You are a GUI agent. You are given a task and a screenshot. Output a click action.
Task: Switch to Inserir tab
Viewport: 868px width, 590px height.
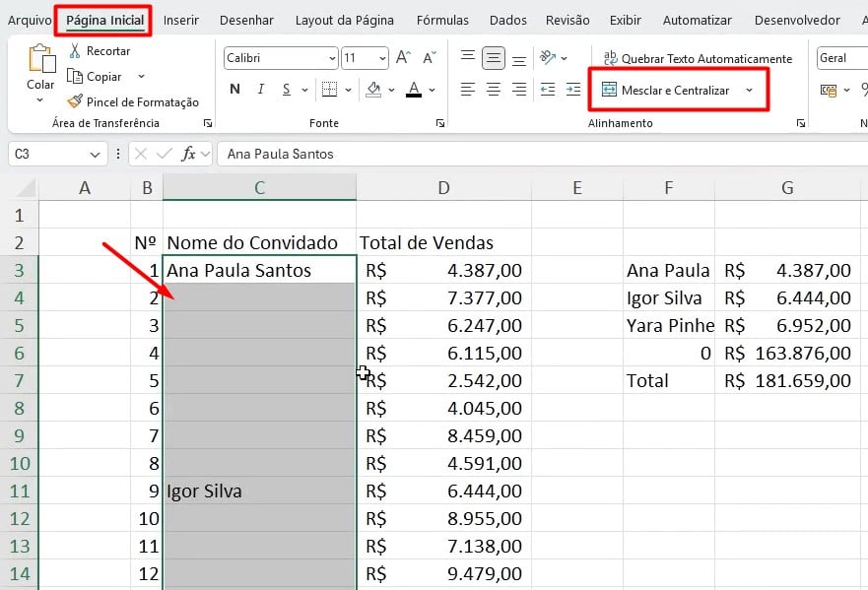point(181,21)
